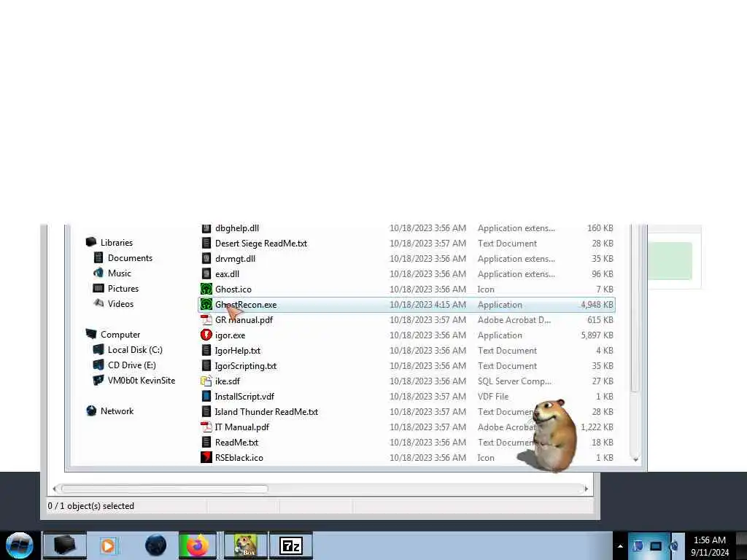Select file name drvmgt.dll

(x=235, y=259)
